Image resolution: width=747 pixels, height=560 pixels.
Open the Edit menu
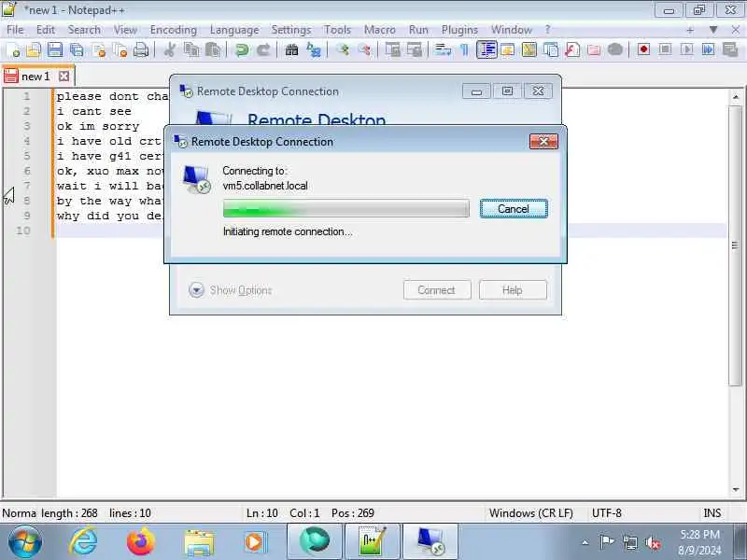tap(45, 30)
